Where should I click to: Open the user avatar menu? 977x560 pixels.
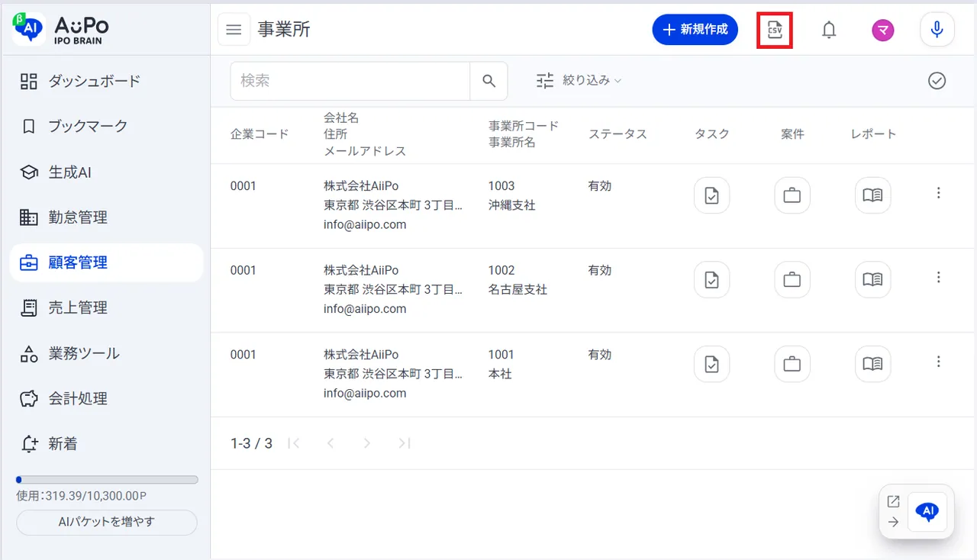pyautogui.click(x=883, y=30)
